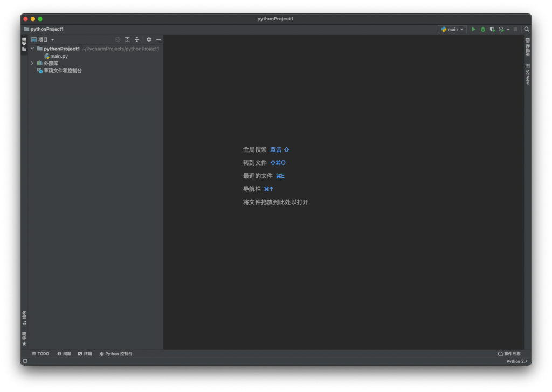Image resolution: width=552 pixels, height=392 pixels.
Task: Click the 将文件拖放到此处以打开 text
Action: pyautogui.click(x=275, y=202)
